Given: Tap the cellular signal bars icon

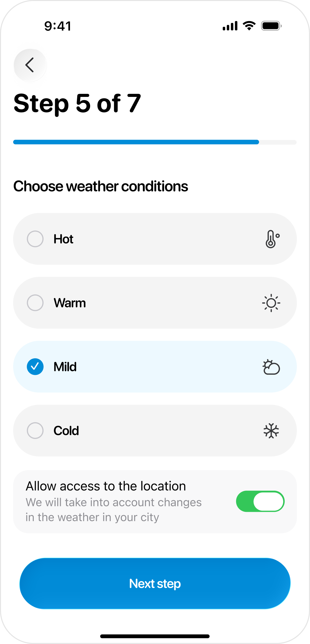Looking at the screenshot, I should click(x=230, y=26).
